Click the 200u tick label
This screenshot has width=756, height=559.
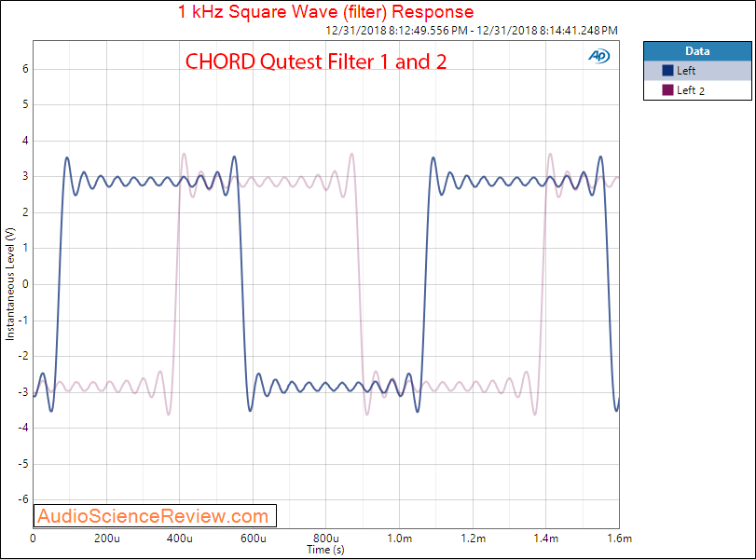pos(106,539)
